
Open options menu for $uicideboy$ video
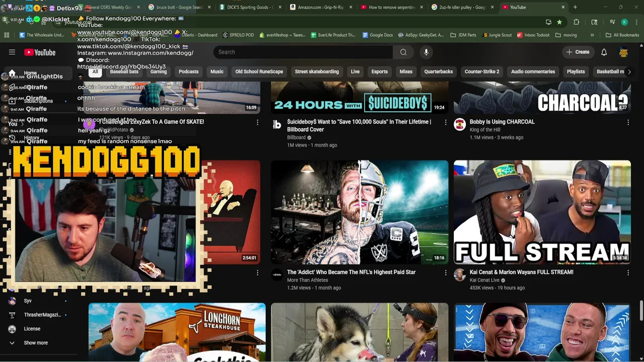(x=445, y=122)
